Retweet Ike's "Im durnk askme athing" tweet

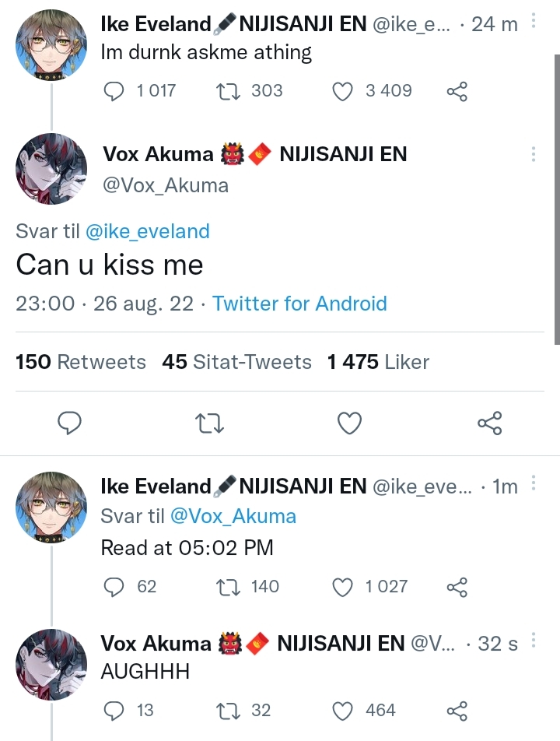[x=229, y=92]
